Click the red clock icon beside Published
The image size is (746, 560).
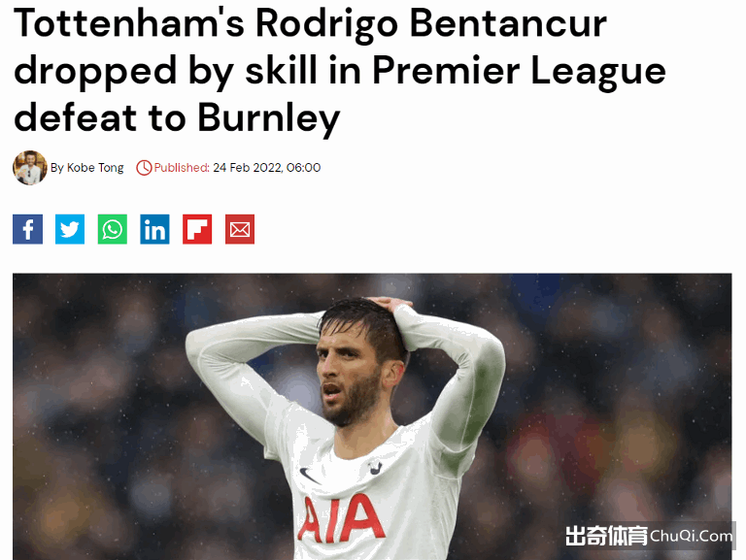click(x=144, y=168)
